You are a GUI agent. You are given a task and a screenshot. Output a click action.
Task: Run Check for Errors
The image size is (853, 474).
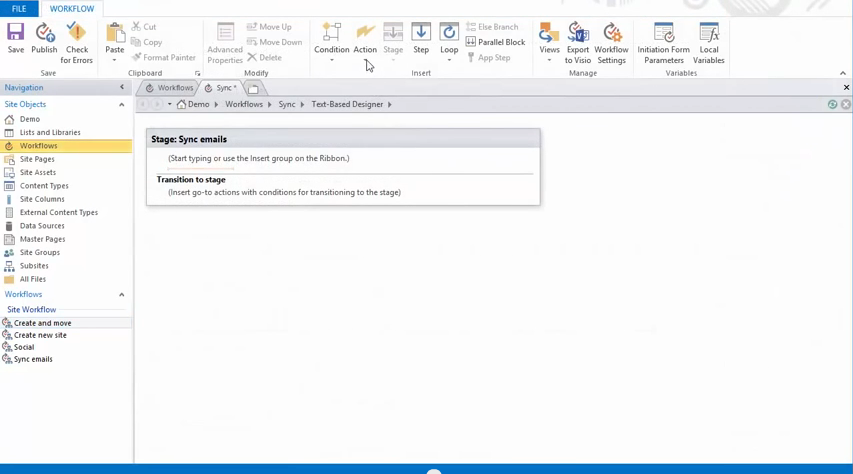click(x=77, y=44)
